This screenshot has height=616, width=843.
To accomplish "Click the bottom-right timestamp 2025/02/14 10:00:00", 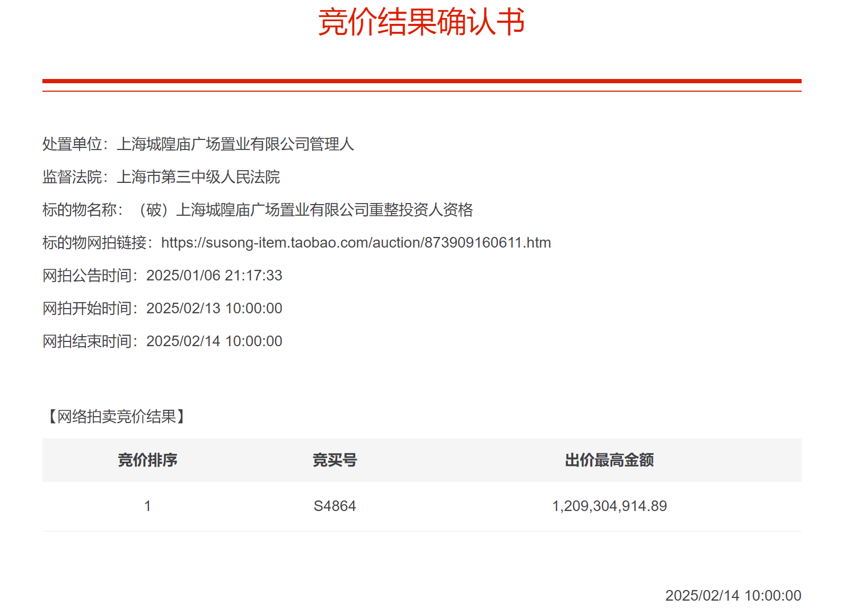I will [733, 596].
